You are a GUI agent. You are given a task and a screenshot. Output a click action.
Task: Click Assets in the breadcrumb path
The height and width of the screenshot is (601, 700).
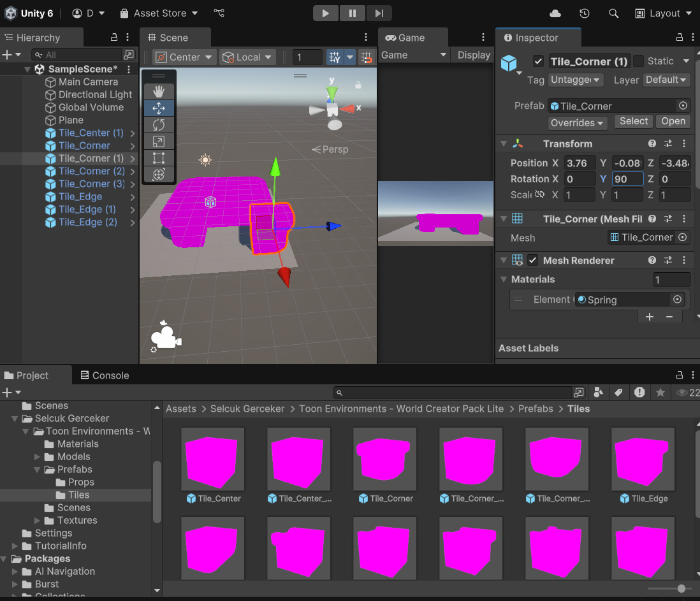[x=181, y=409]
